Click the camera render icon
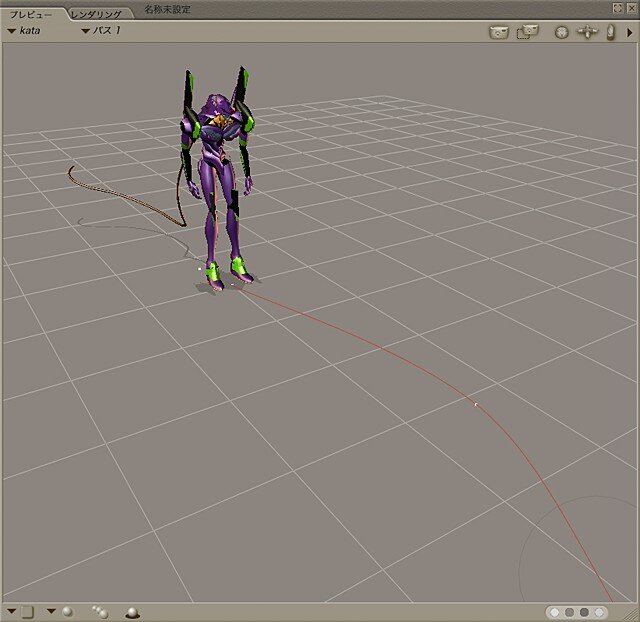The image size is (640, 622). (499, 32)
